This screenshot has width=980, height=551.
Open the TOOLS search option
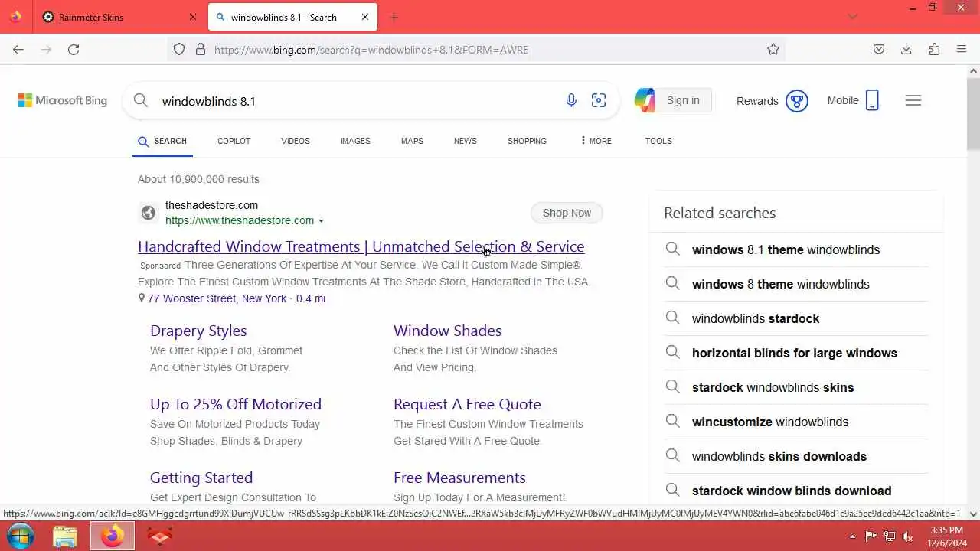(658, 141)
